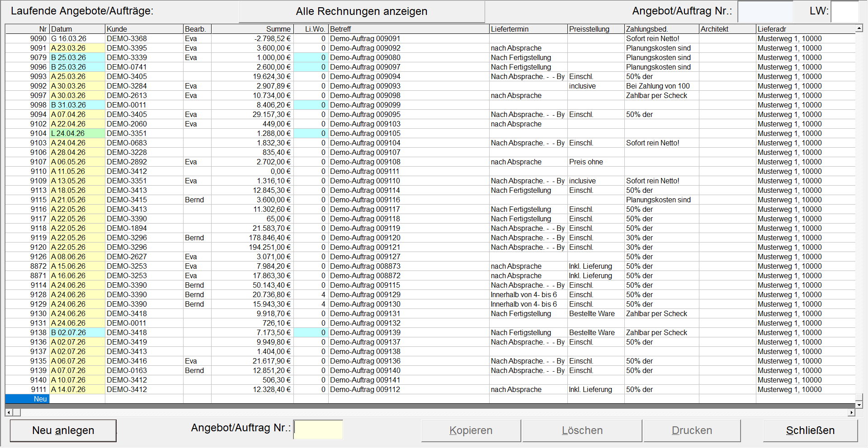Click the sum -2.798,52 €
868x448 pixels.
(x=252, y=39)
